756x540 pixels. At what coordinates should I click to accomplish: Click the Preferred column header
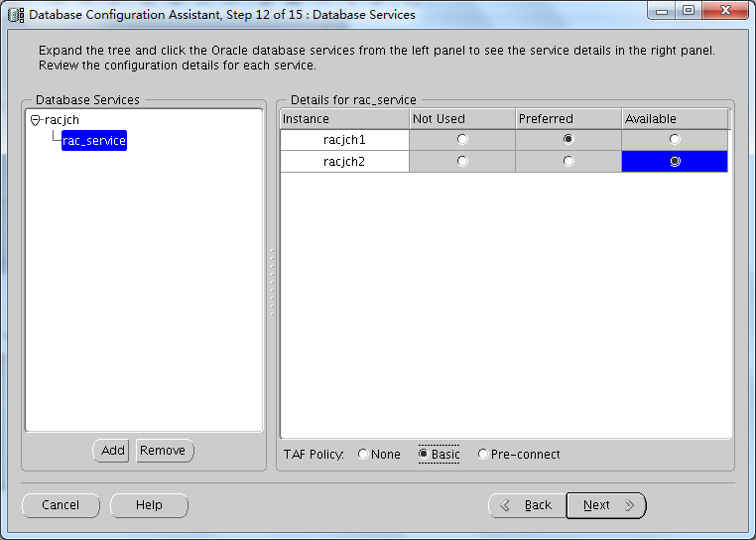pos(568,119)
